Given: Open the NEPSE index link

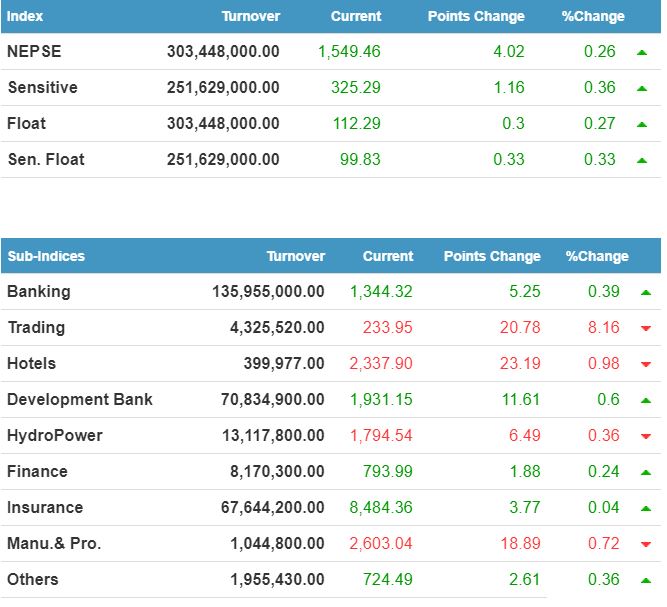Looking at the screenshot, I should tap(34, 51).
